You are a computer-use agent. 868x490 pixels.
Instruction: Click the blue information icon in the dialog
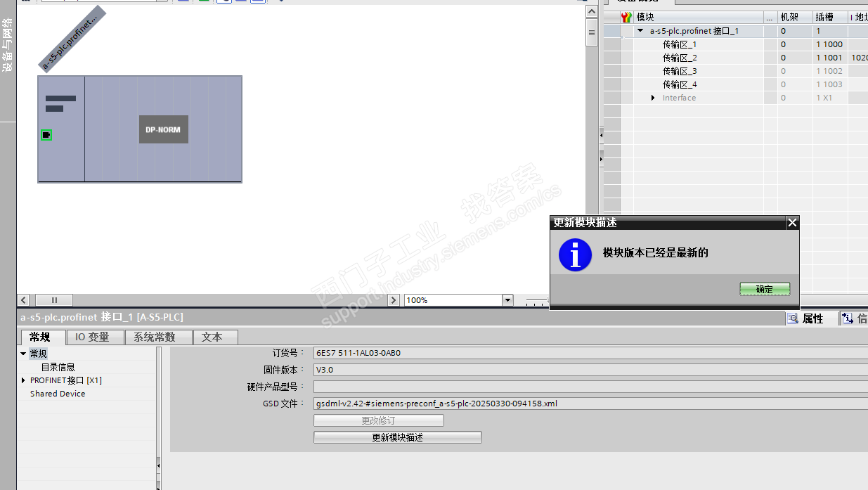click(x=575, y=254)
